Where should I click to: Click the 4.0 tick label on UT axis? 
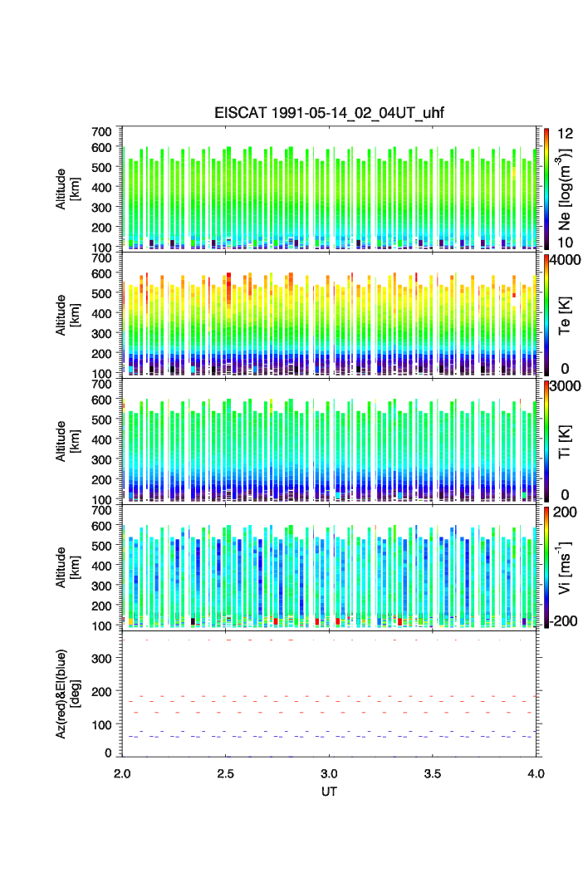536,773
